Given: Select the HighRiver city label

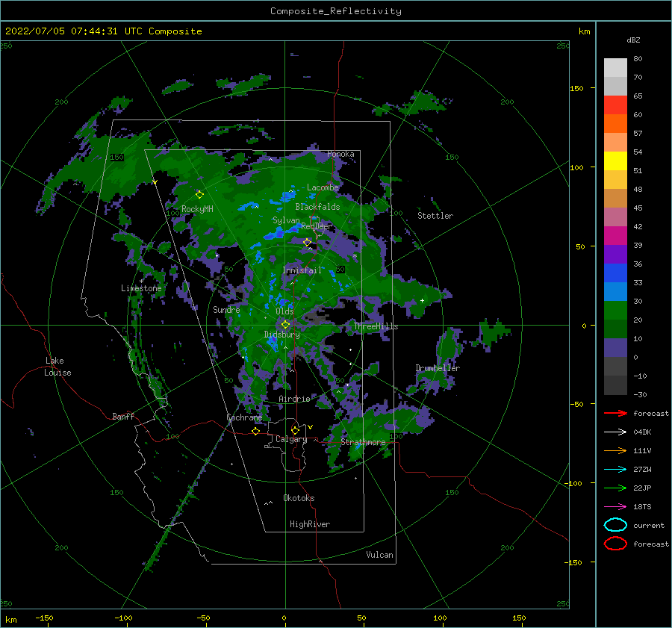Looking at the screenshot, I should (x=310, y=524).
